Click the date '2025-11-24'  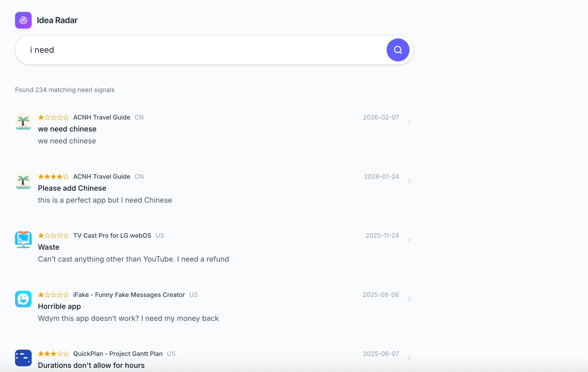pyautogui.click(x=382, y=236)
